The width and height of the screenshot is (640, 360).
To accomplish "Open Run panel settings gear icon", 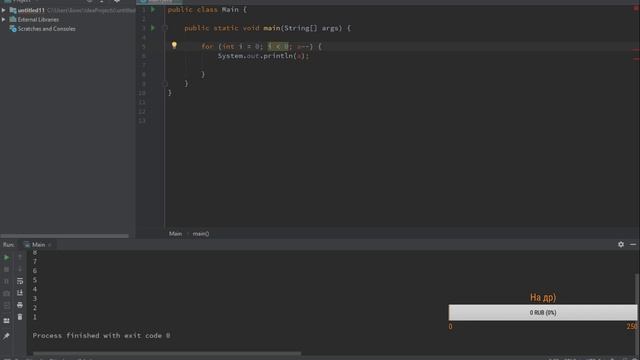I will pyautogui.click(x=621, y=244).
